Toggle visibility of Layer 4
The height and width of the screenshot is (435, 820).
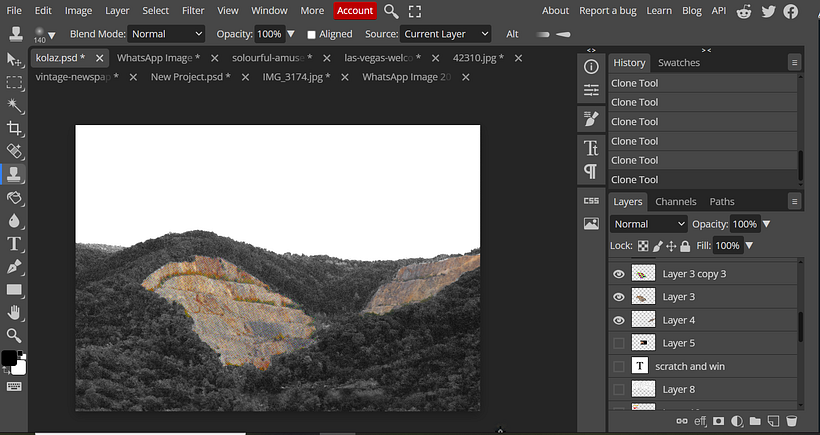[619, 320]
